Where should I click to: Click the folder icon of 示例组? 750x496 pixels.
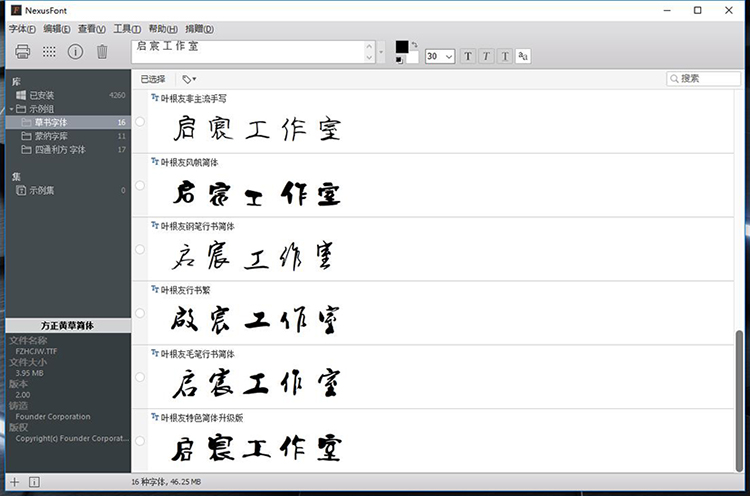[x=21, y=109]
